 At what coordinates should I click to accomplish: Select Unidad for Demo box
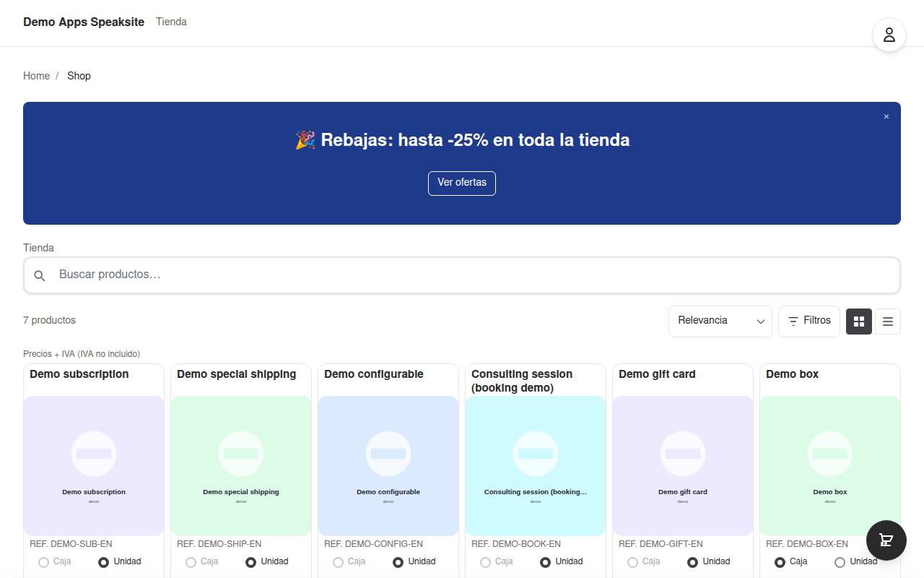tap(856, 561)
